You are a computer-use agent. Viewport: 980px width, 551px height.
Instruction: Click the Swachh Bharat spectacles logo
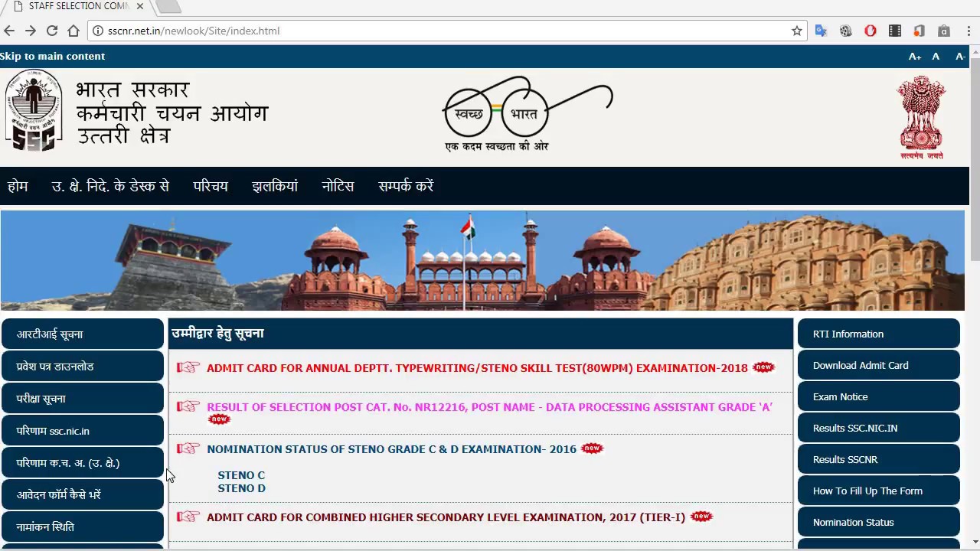(x=528, y=113)
